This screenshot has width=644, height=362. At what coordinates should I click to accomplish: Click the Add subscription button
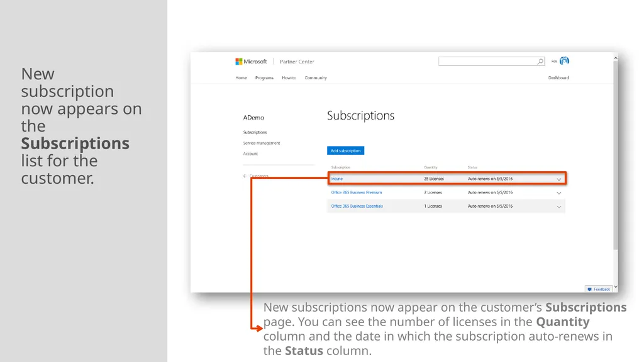coord(345,150)
